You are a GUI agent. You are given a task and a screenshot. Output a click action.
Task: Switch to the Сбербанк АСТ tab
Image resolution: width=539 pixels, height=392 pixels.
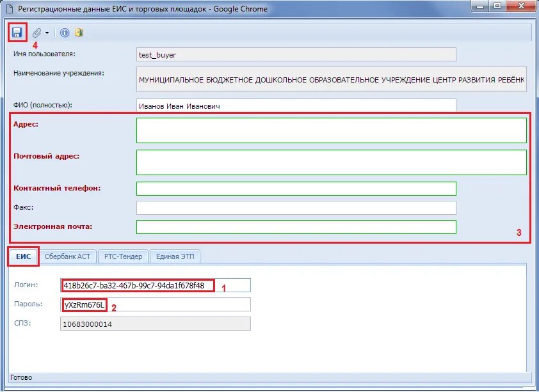[67, 256]
